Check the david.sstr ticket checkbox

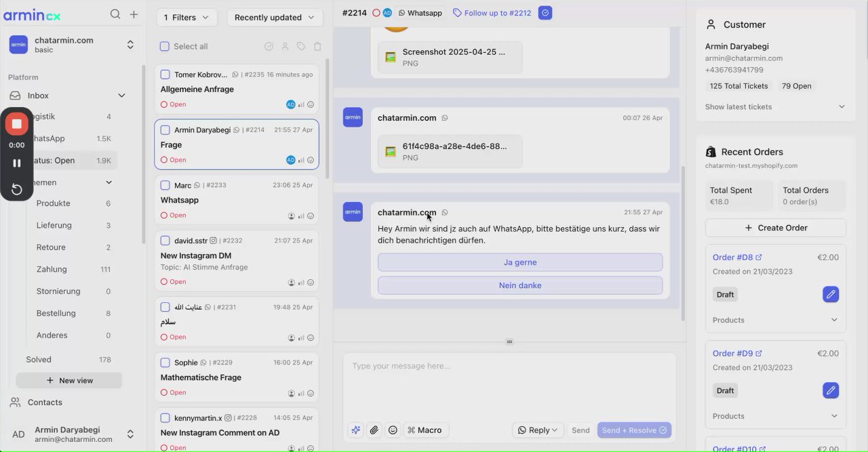click(165, 241)
